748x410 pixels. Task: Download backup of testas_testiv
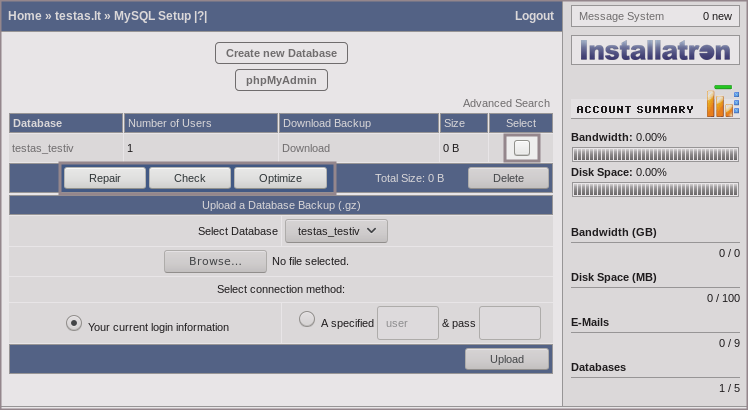(306, 148)
